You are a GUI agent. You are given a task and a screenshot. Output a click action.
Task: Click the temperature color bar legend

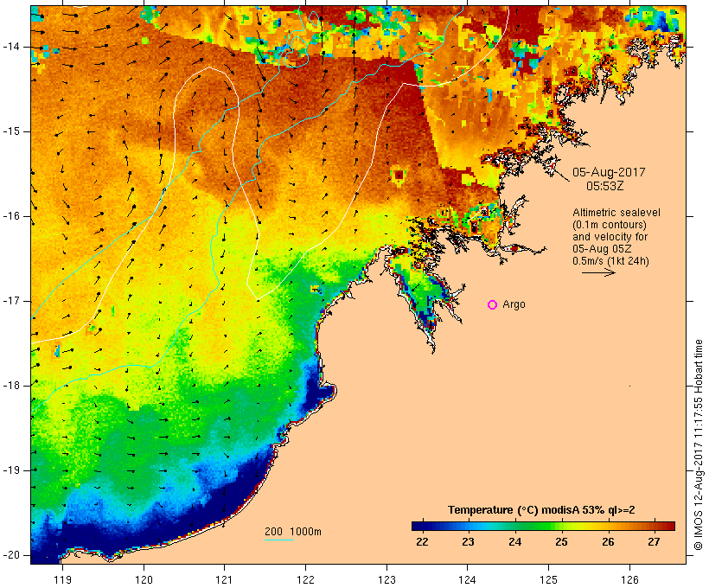[543, 526]
